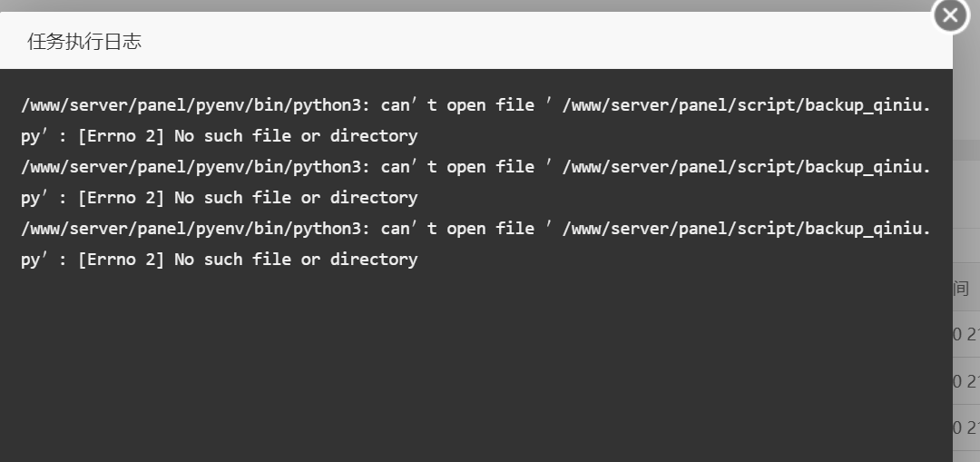Click "[Errno 2]" in the first error message

(x=121, y=136)
